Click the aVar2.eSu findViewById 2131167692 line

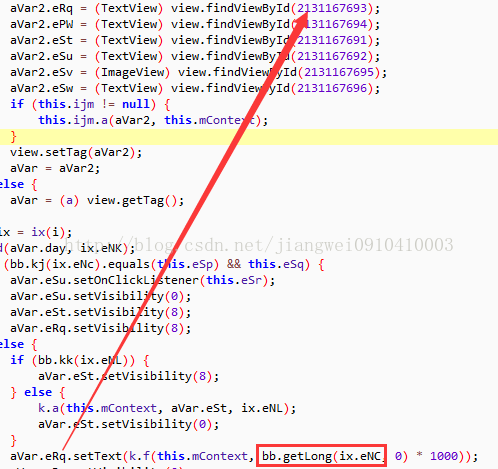tap(195, 56)
